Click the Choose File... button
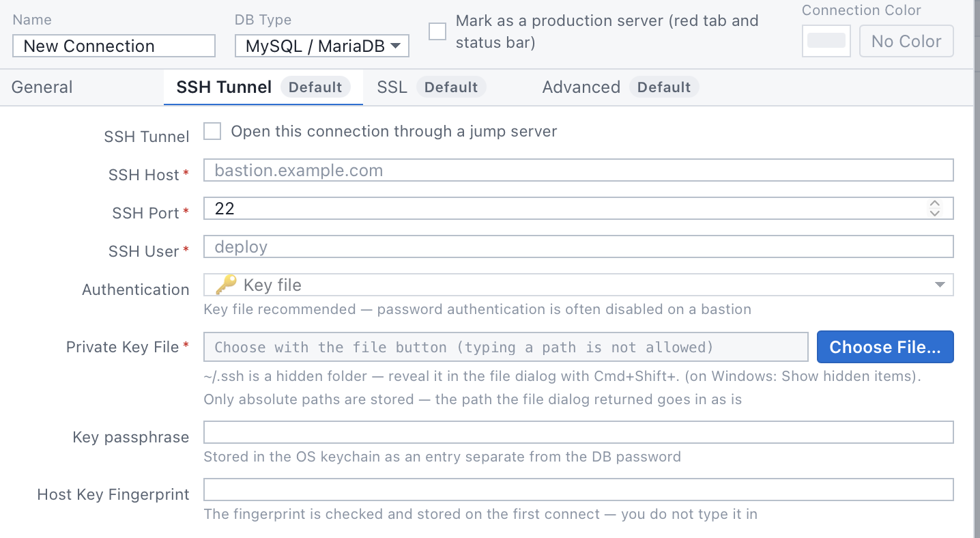 [x=885, y=347]
